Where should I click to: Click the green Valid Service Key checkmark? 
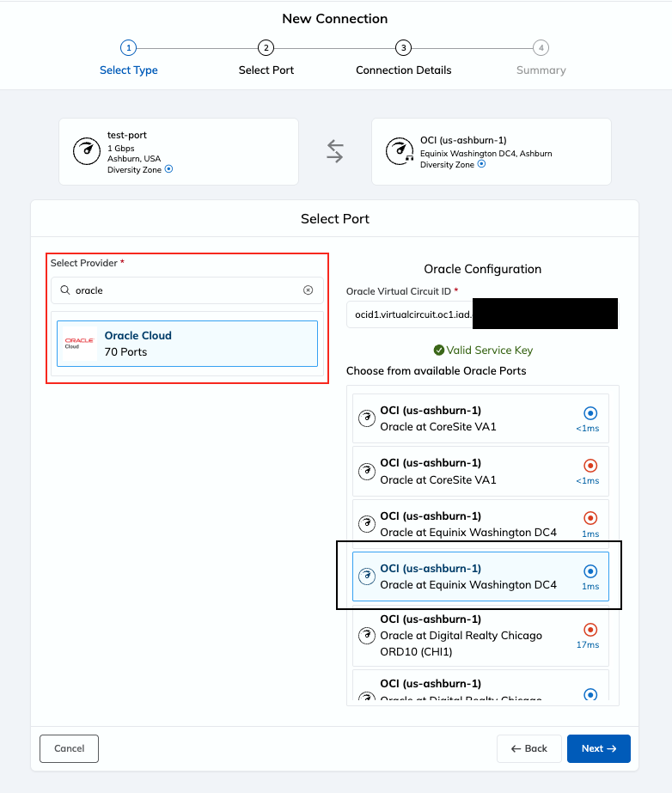tap(439, 350)
